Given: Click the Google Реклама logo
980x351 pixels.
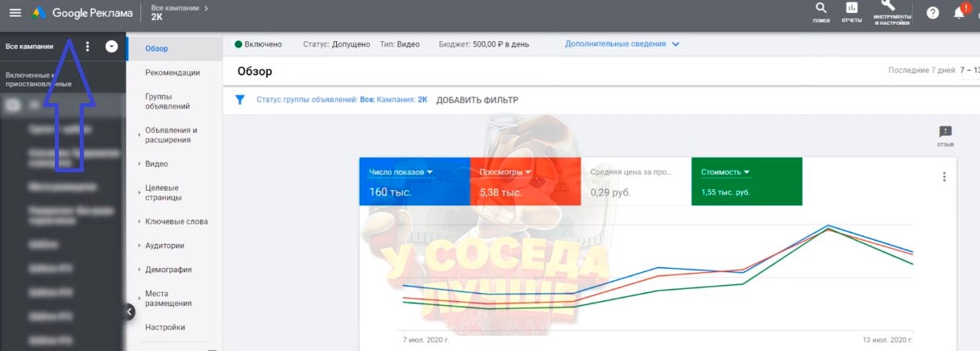Looking at the screenshot, I should pos(82,13).
